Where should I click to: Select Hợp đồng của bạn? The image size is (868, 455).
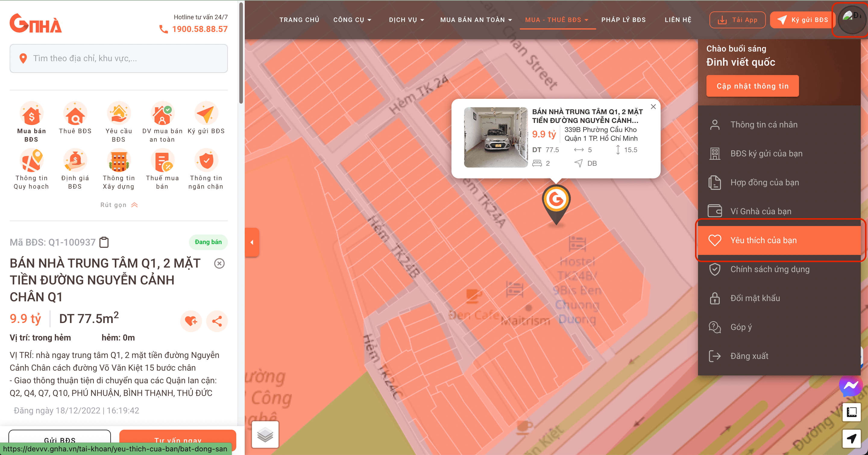(779, 183)
